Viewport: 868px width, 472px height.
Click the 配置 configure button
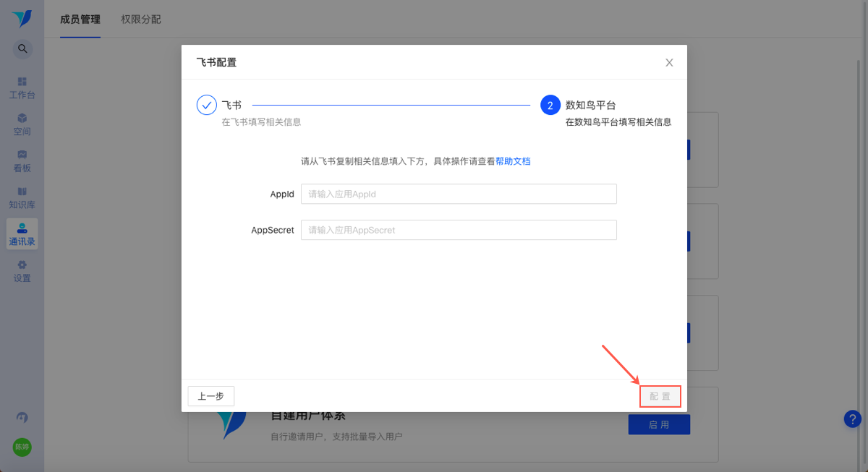point(660,396)
